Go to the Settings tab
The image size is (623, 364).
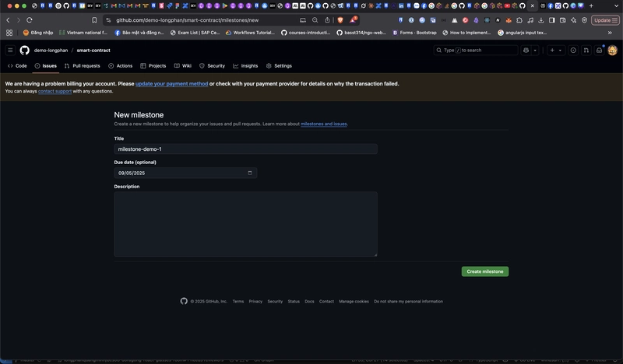click(279, 66)
